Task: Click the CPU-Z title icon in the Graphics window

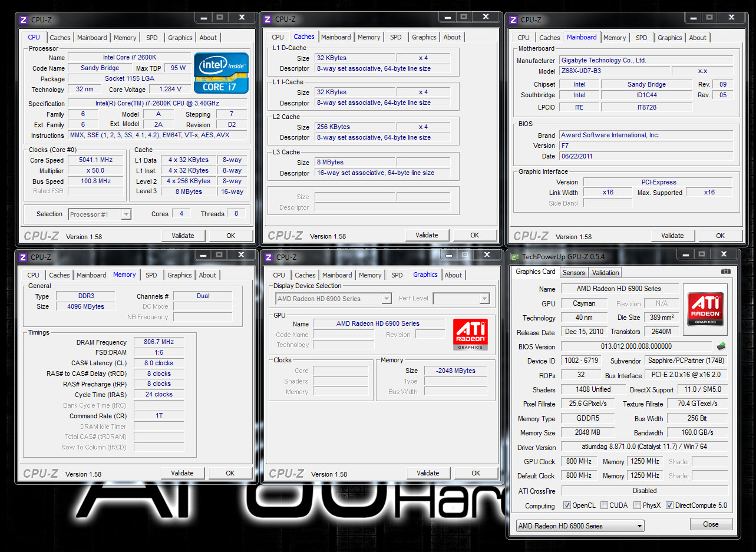Action: [x=269, y=257]
